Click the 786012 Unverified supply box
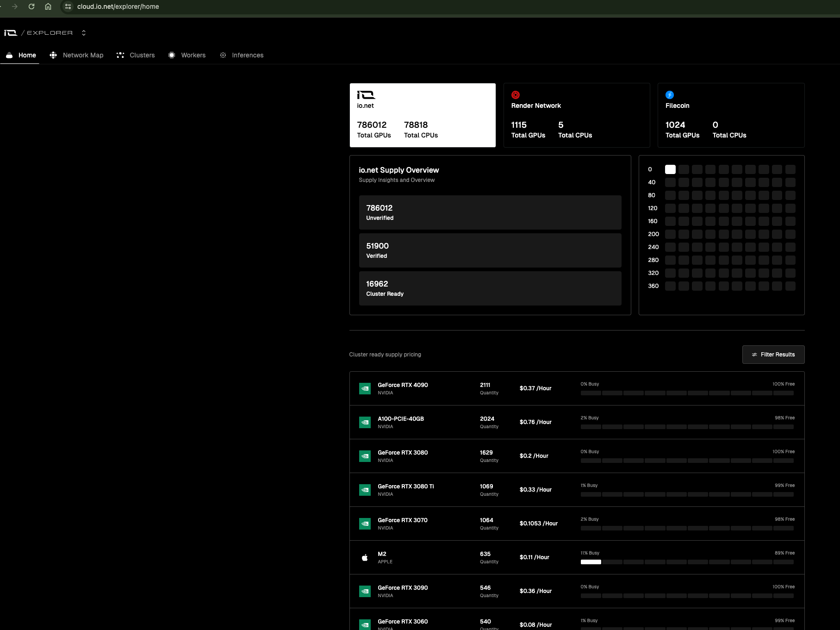Screen dimensions: 840x630 [x=490, y=212]
